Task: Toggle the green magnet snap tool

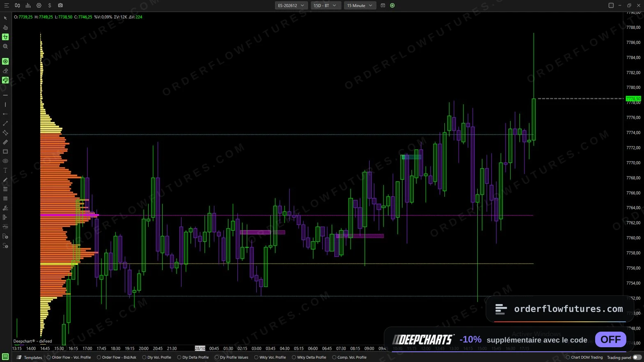Action: [5, 80]
